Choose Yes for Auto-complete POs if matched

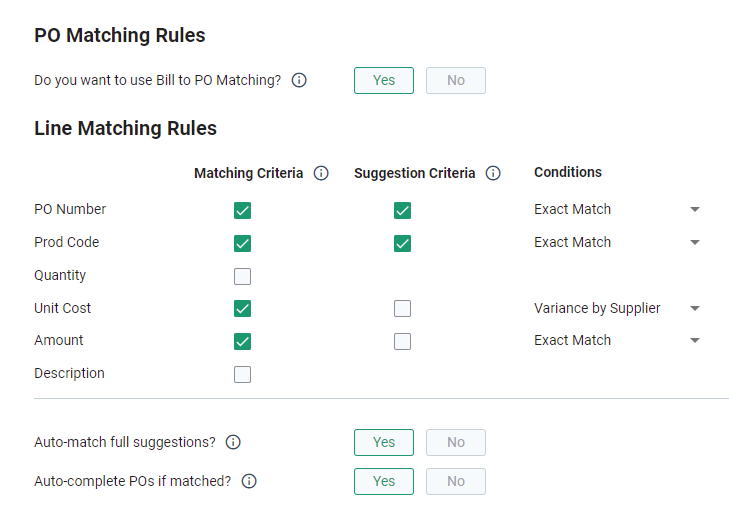384,481
